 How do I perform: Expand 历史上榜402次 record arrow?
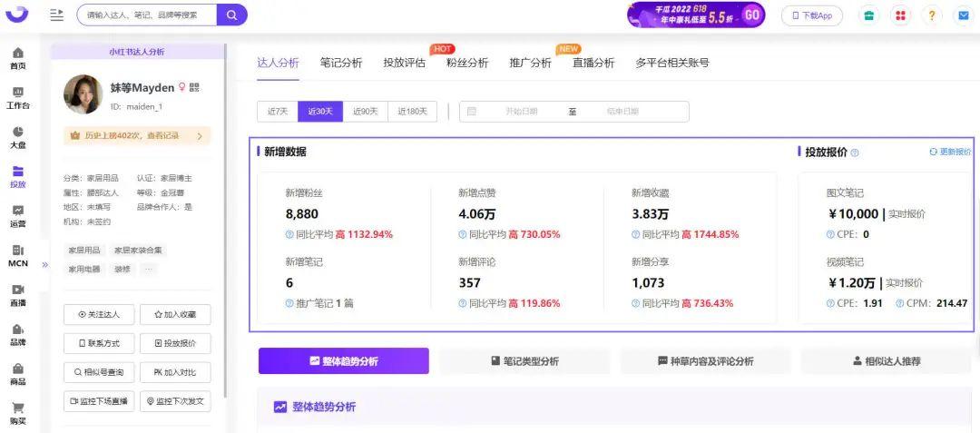click(x=200, y=135)
